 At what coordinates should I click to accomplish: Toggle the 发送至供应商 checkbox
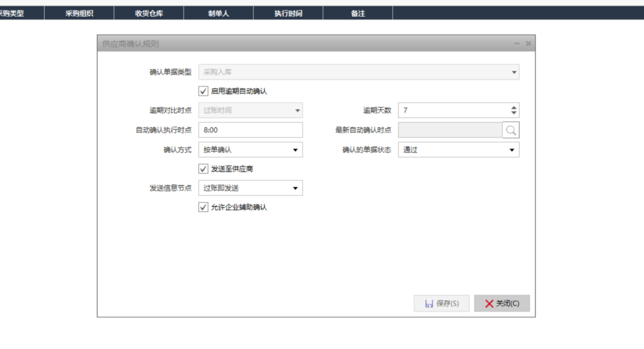[203, 169]
